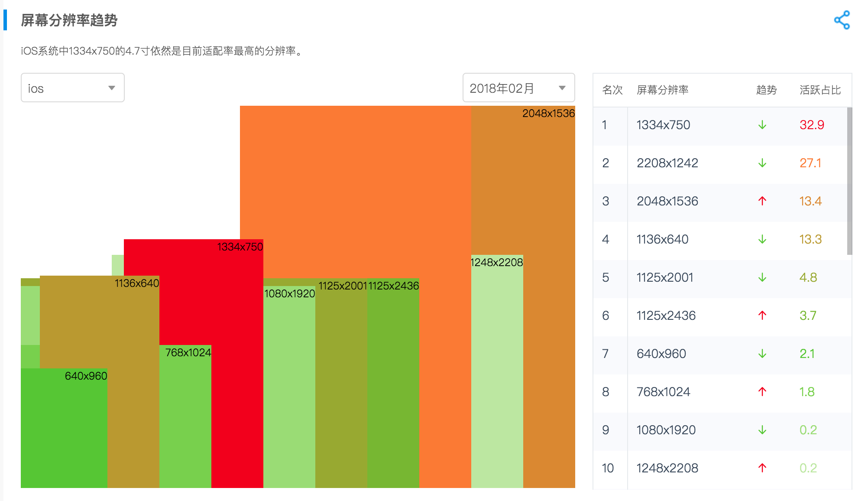The width and height of the screenshot is (868, 501).
Task: Click the up trend arrow for 2048x1536
Action: (x=762, y=201)
